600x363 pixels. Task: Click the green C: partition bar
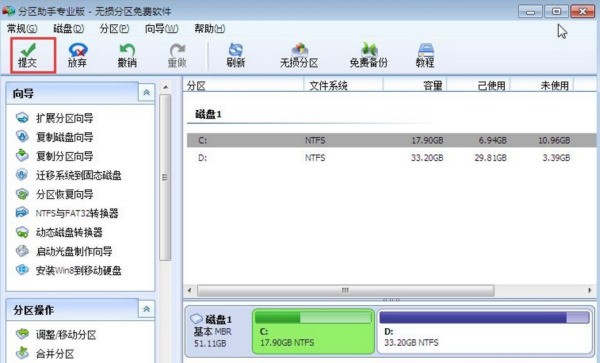click(x=313, y=331)
